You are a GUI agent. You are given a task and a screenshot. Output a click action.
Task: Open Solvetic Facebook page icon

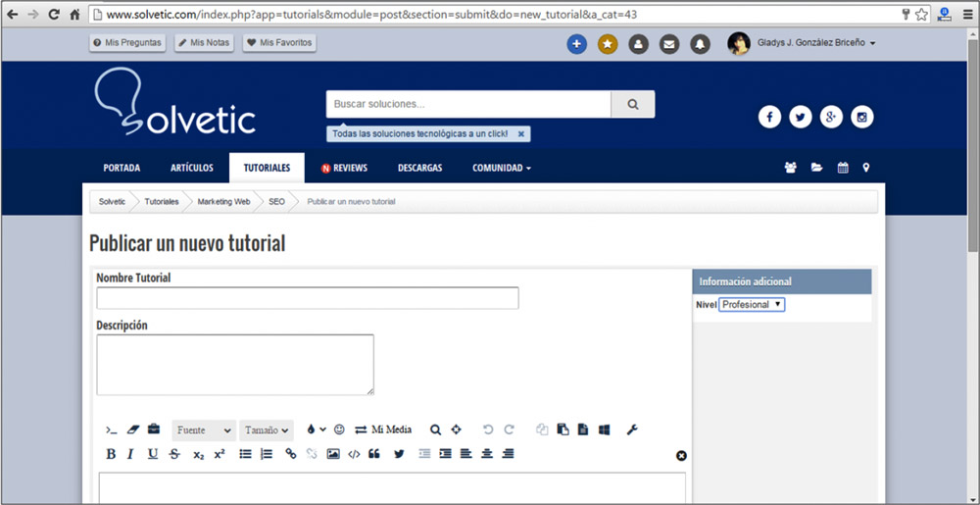pyautogui.click(x=769, y=117)
